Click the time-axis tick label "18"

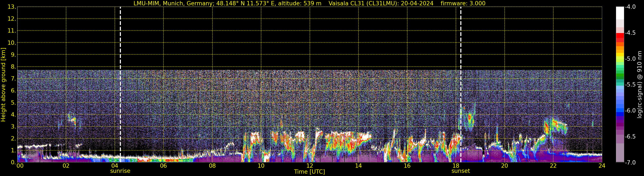456,166
